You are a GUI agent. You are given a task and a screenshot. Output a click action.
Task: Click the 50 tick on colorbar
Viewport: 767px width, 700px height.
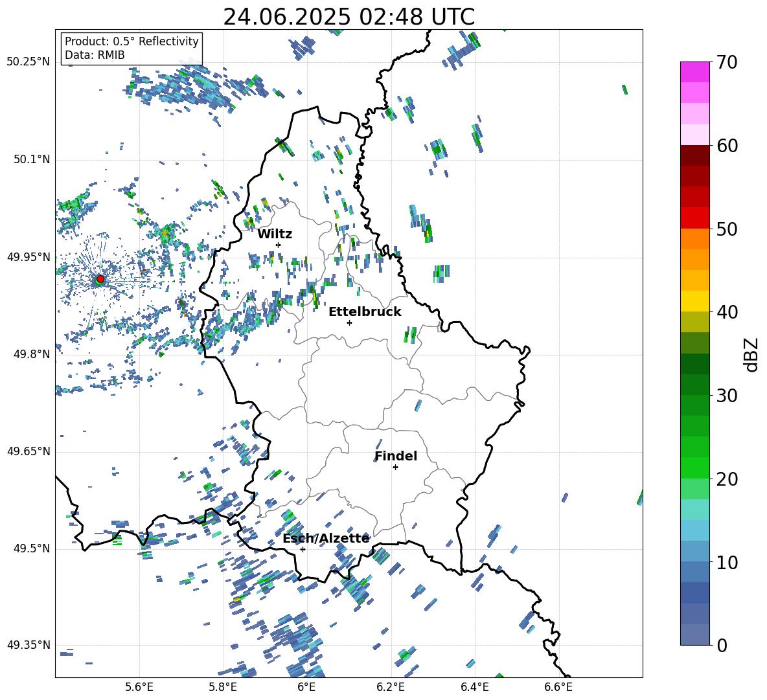click(x=727, y=229)
